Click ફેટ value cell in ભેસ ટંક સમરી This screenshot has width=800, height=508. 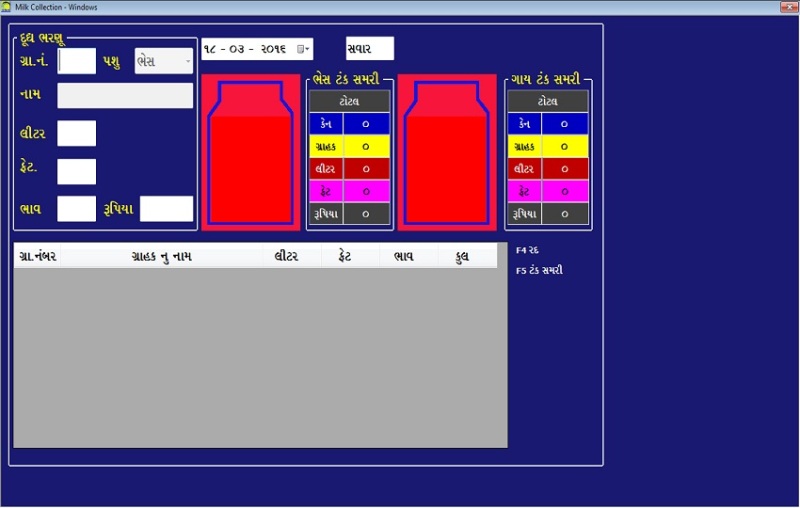(x=366, y=191)
